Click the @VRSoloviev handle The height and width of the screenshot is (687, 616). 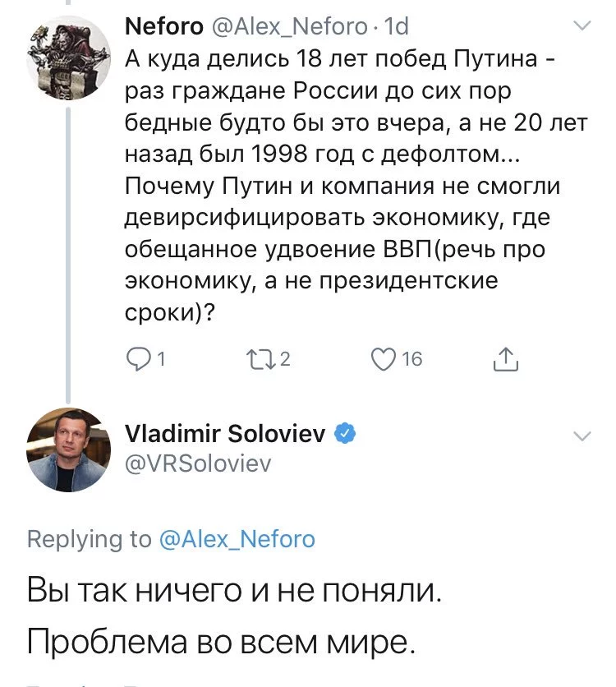pos(196,464)
